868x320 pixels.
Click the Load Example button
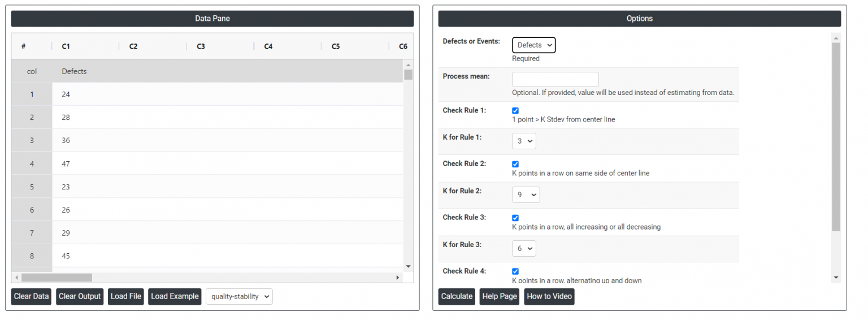[x=175, y=296]
